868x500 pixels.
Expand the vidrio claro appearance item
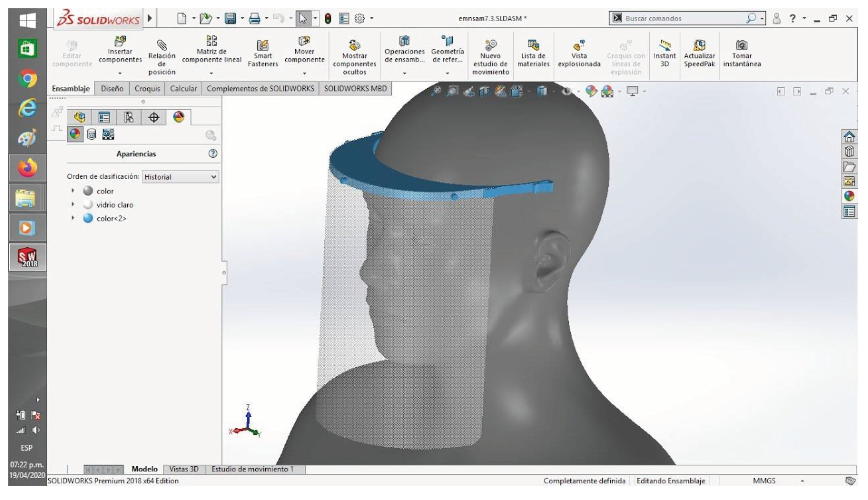pyautogui.click(x=73, y=204)
